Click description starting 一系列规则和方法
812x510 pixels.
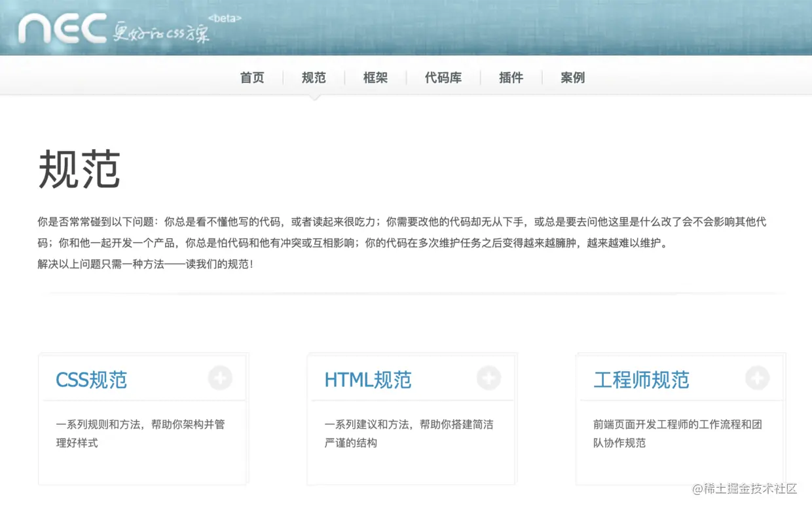tap(140, 433)
